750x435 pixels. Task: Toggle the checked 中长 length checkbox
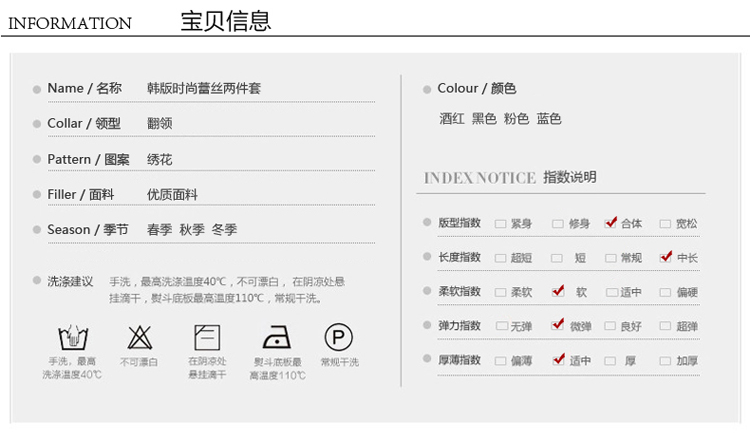pos(666,257)
